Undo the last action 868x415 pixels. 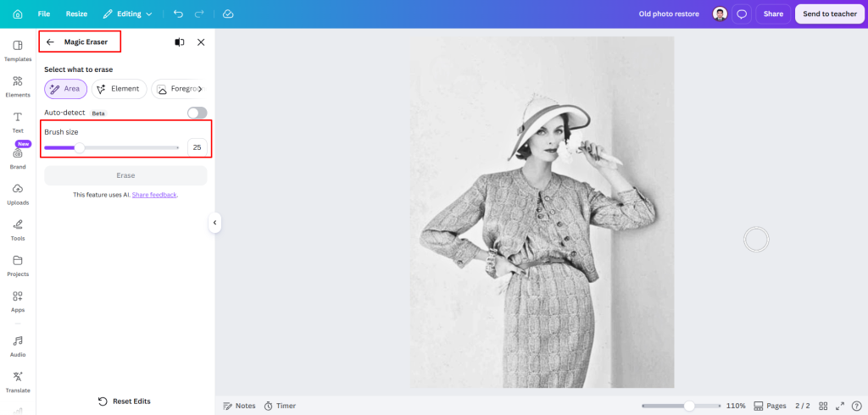178,14
